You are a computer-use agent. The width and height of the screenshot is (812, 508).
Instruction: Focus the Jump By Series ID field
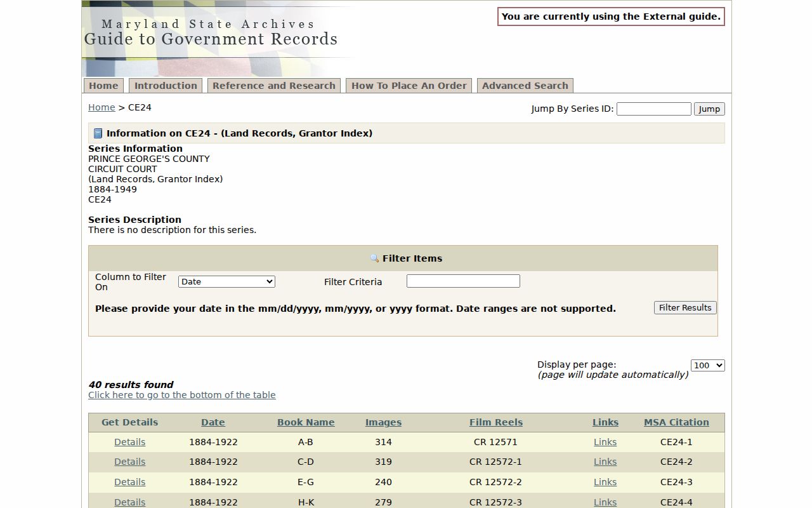point(654,109)
